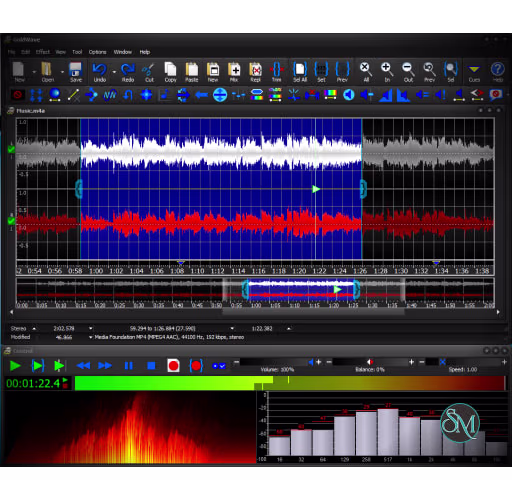Rewind the playback
512x500 pixels.
(x=83, y=366)
